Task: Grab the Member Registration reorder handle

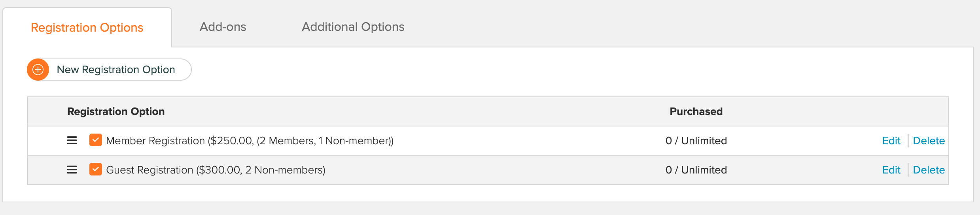Action: click(72, 141)
